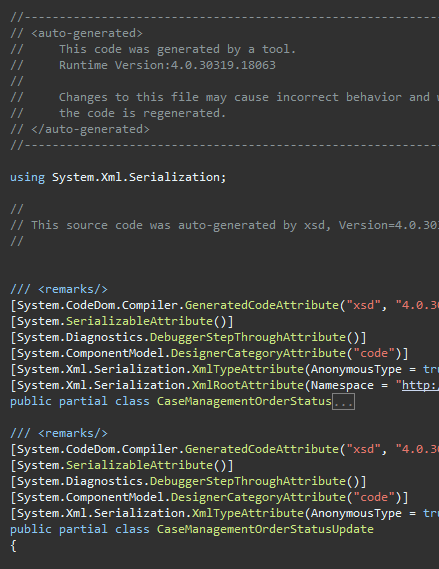Click the "xsd" string in second GeneratedCodeAttribute
Screen dimensions: 439x569
363,449
